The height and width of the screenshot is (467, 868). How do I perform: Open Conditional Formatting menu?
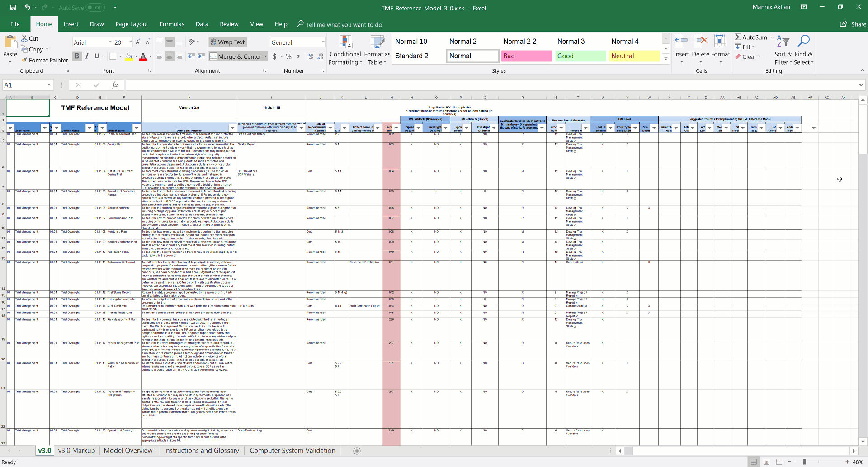[x=345, y=50]
